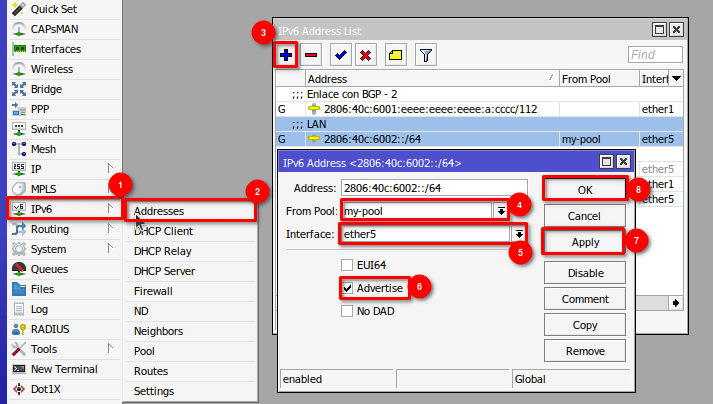This screenshot has height=404, width=713.
Task: Enable the EUI64 checkbox
Action: click(x=347, y=265)
